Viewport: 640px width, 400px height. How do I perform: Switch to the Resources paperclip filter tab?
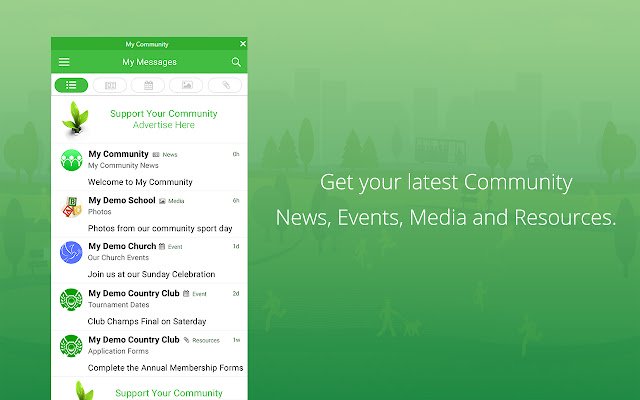click(x=225, y=85)
